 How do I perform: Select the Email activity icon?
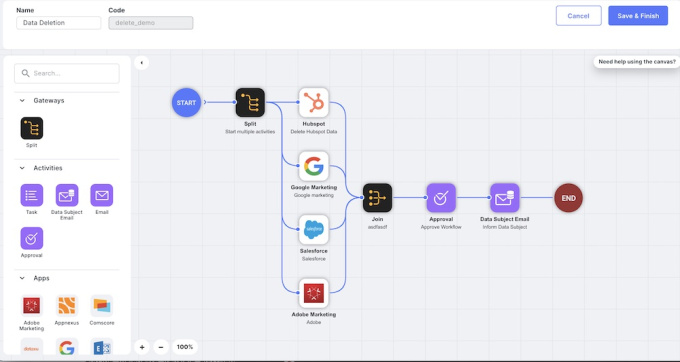102,195
